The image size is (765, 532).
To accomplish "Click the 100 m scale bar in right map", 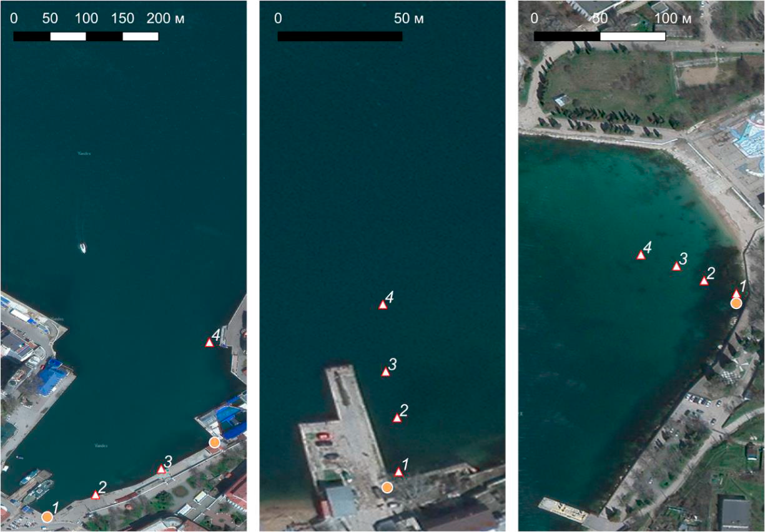I will (x=600, y=36).
